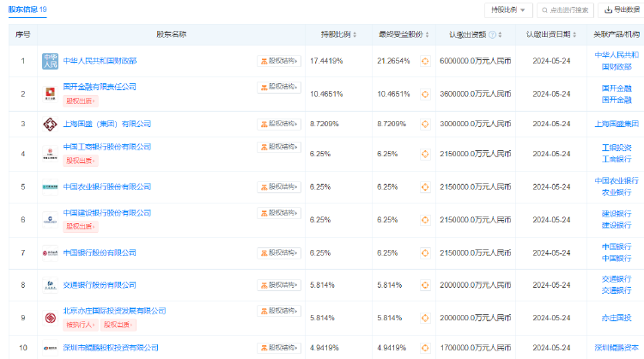Click beneficial share icon in 交通银行 row
Image resolution: width=644 pixels, height=359 pixels.
coord(425,285)
